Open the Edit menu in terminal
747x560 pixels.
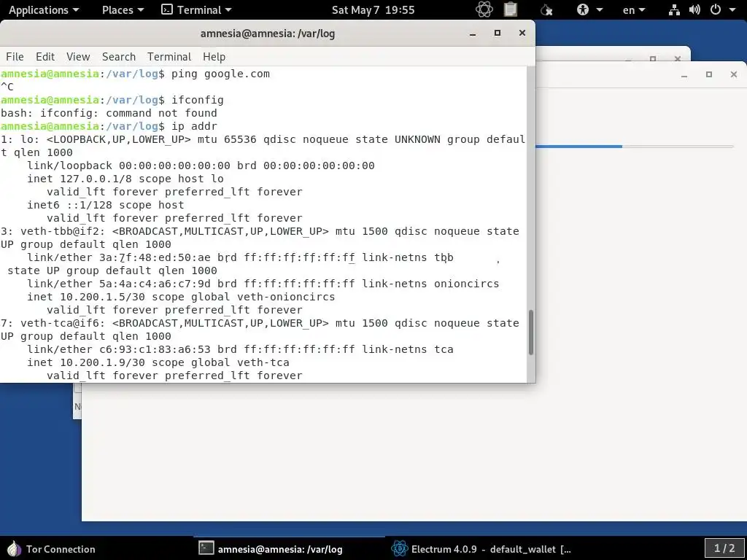click(45, 57)
